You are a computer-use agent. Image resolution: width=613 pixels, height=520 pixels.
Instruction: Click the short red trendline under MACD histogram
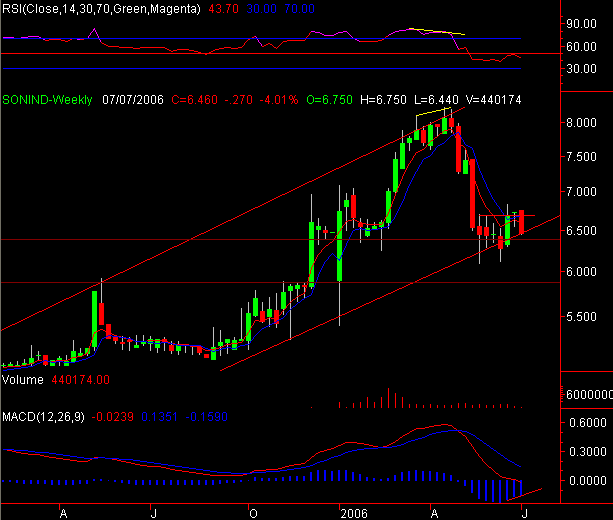click(x=524, y=494)
